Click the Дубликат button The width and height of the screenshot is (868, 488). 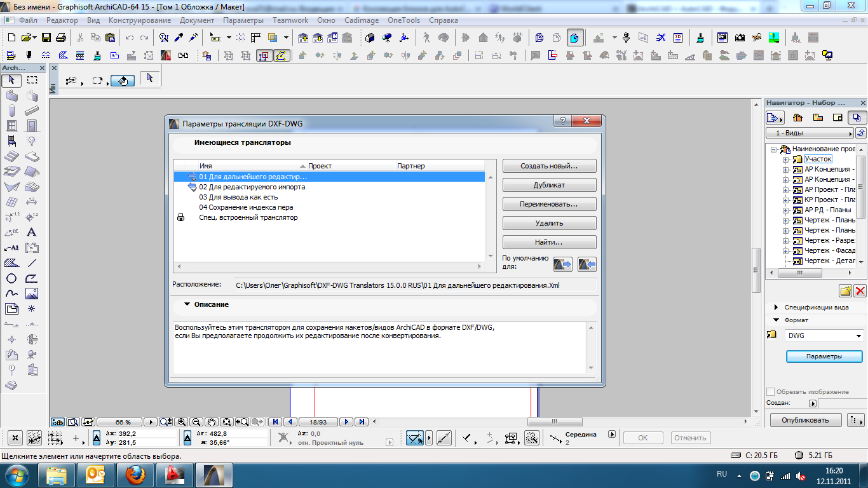coord(549,185)
